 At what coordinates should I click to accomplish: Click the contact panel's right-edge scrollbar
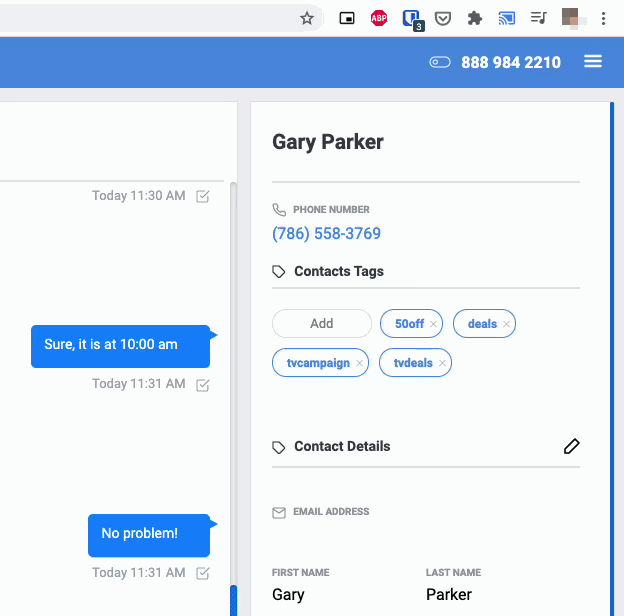click(x=612, y=359)
